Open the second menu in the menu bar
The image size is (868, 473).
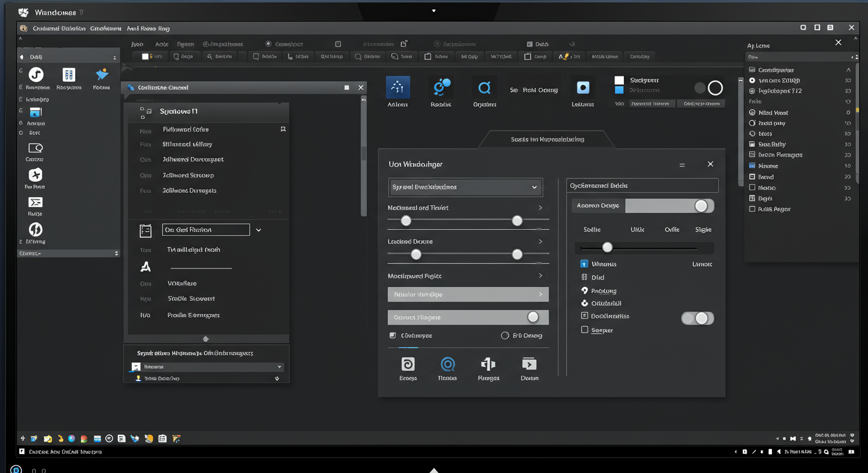[x=105, y=28]
